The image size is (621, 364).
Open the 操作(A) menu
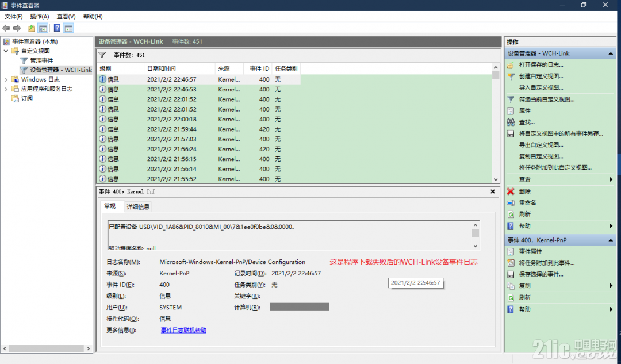[x=40, y=17]
